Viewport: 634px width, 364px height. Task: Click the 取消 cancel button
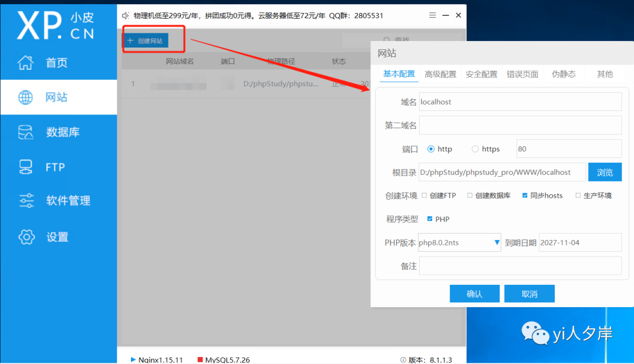530,294
